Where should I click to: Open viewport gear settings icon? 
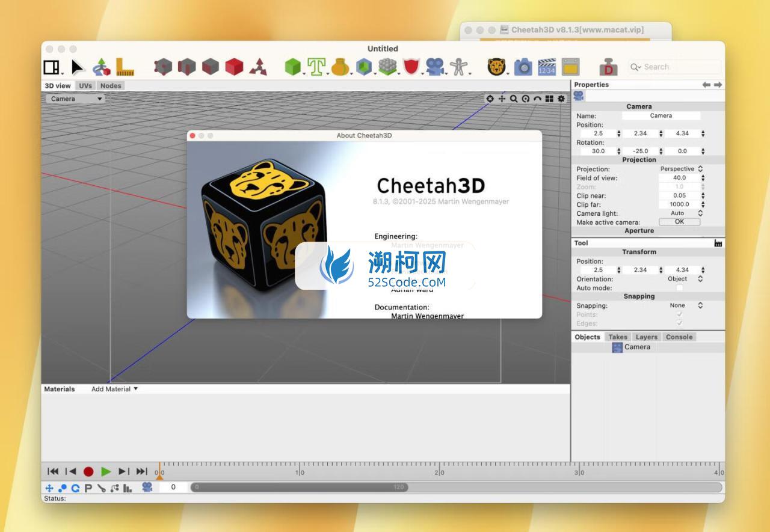click(561, 99)
